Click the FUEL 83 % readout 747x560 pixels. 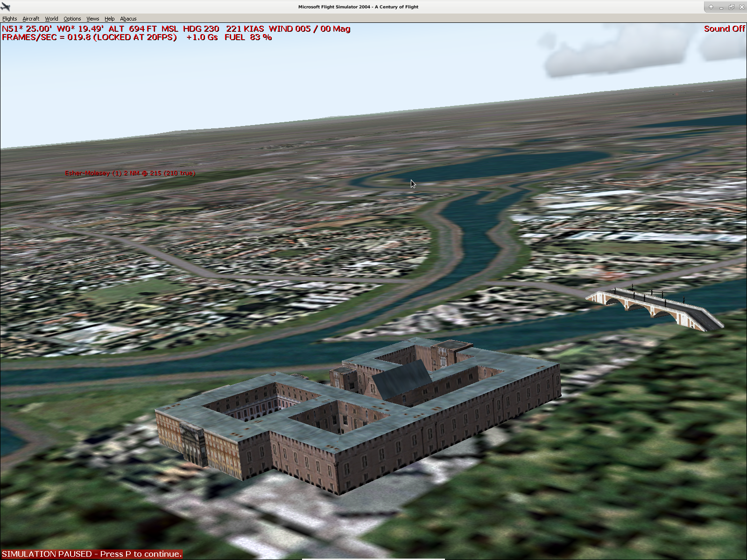click(x=248, y=37)
